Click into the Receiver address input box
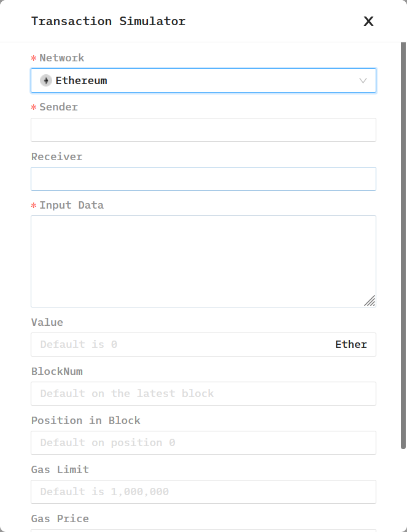Viewport: 407px width, 532px height. point(203,179)
